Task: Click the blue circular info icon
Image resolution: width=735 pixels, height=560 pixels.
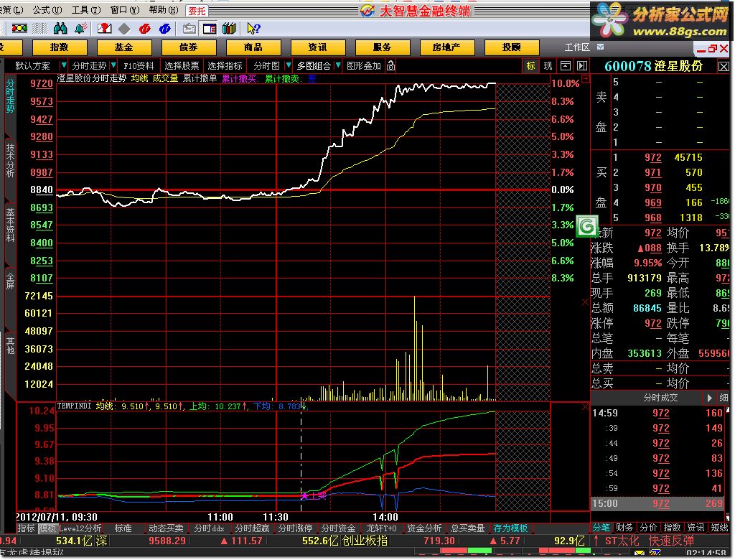Action: [164, 29]
